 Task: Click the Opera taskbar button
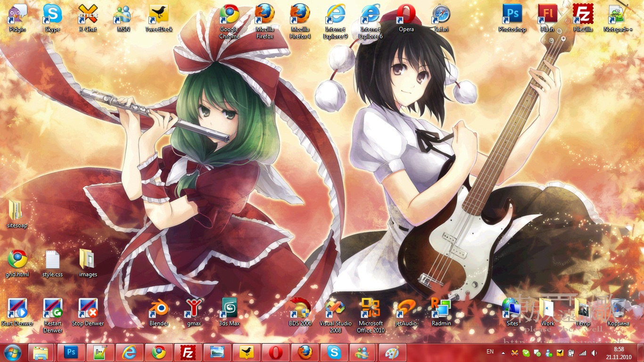coord(276,353)
